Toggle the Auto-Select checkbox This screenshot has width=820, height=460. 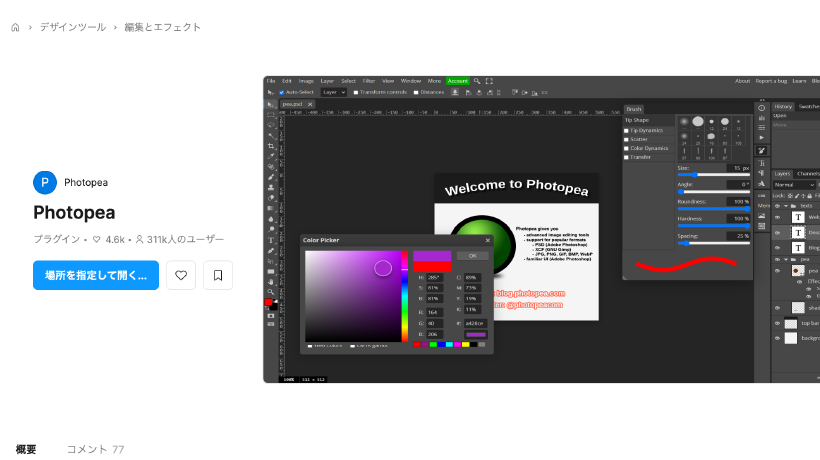(281, 93)
